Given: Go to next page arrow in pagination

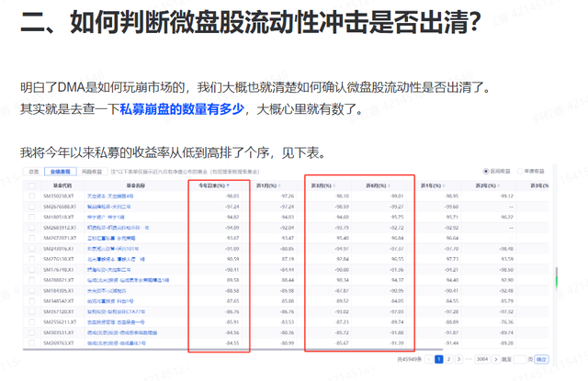Looking at the screenshot, I should tap(497, 359).
